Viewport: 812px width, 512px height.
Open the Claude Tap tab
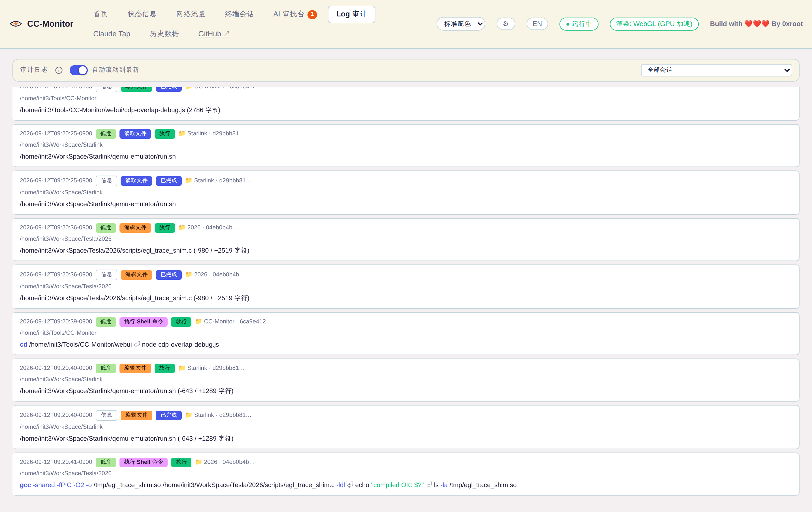click(112, 34)
